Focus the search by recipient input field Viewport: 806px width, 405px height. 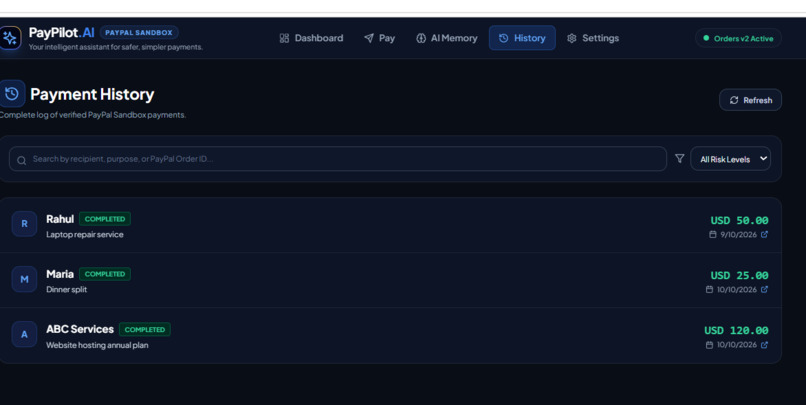[x=338, y=159]
